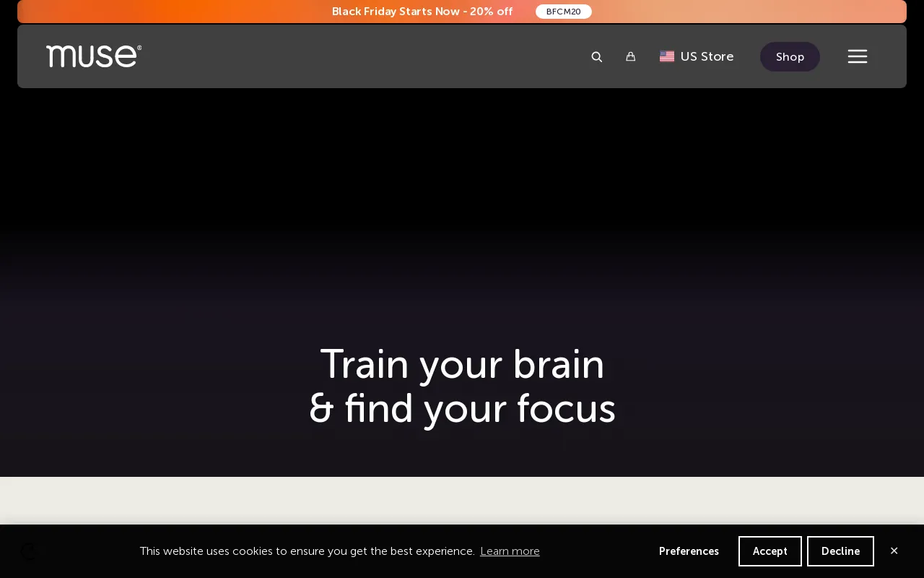Click the magnifying glass icon
This screenshot has width=924, height=578.
click(x=597, y=56)
